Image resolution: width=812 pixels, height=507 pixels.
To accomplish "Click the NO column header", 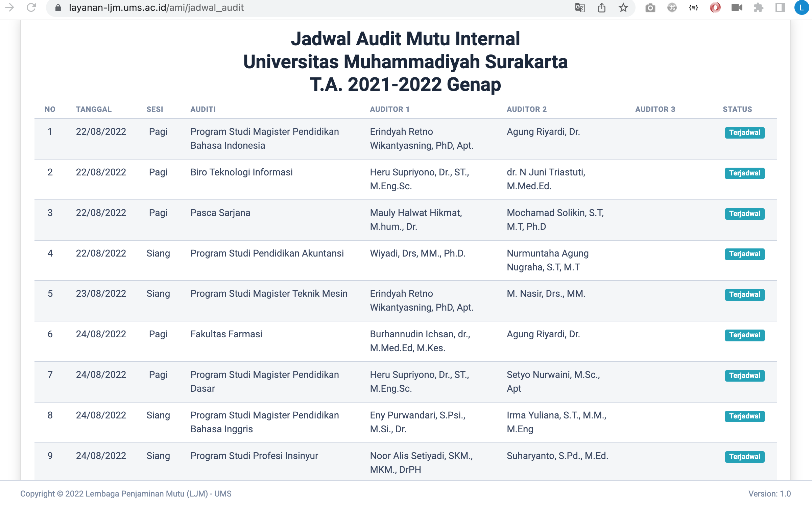I will [50, 109].
